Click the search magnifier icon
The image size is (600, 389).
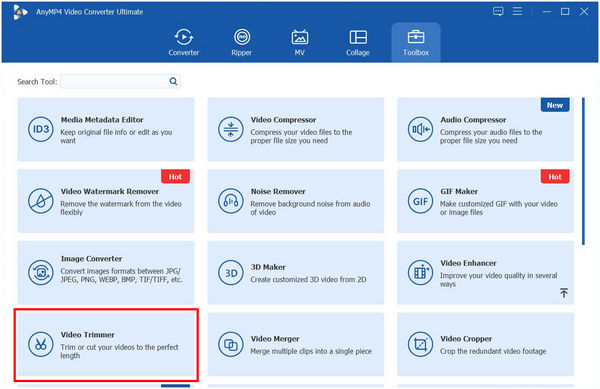pyautogui.click(x=173, y=81)
